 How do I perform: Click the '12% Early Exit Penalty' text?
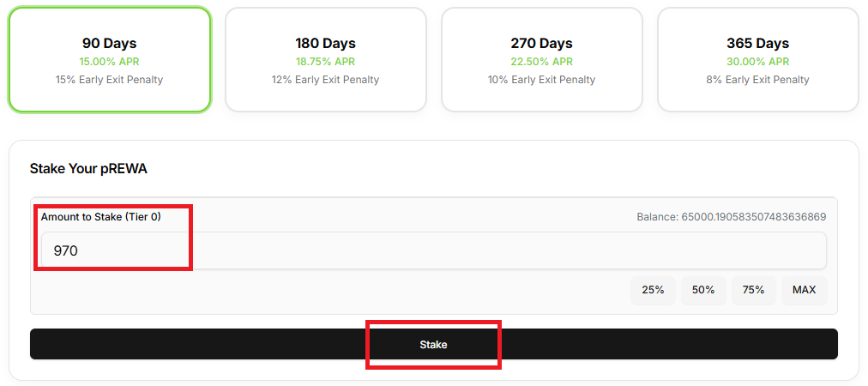coord(325,80)
